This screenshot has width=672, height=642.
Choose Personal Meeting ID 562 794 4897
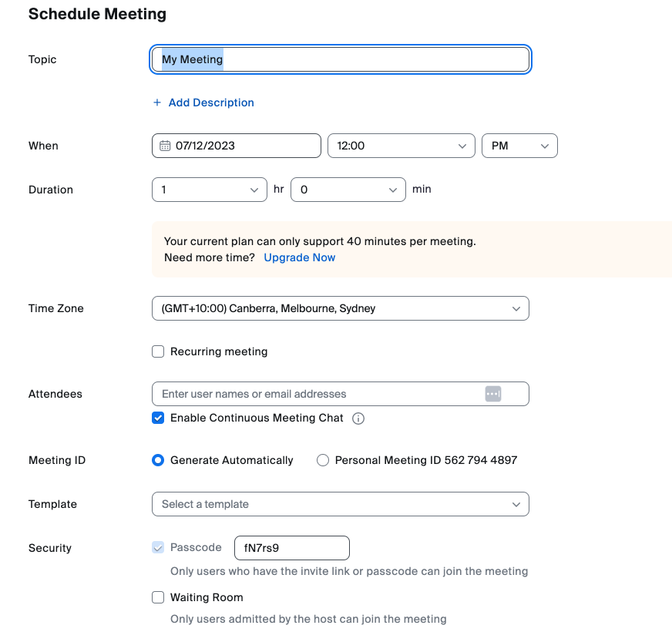click(323, 460)
